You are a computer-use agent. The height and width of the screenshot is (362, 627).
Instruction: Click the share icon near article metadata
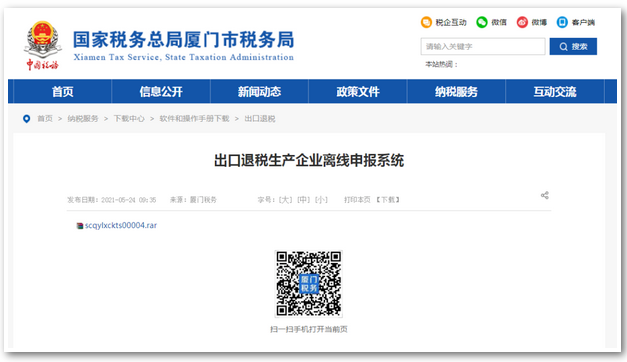pyautogui.click(x=545, y=195)
